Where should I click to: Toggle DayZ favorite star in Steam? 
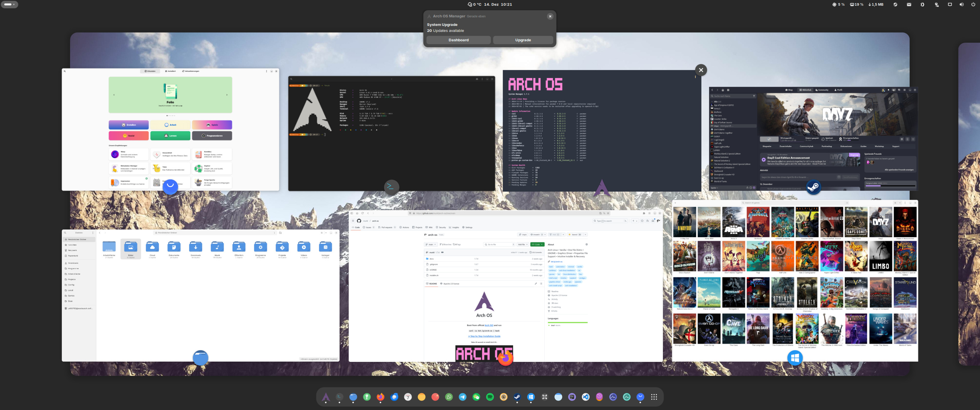[913, 139]
